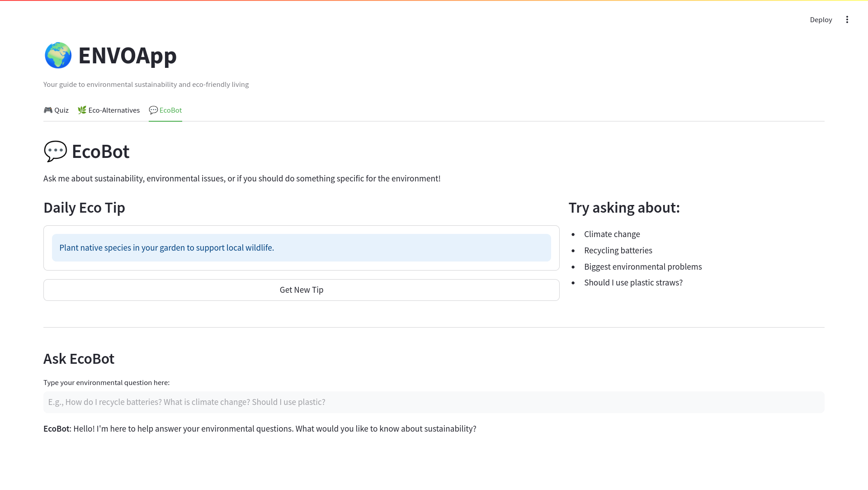Screen dimensions: 868x490
Task: Click the Ask EcoBot heading
Action: pyautogui.click(x=79, y=358)
